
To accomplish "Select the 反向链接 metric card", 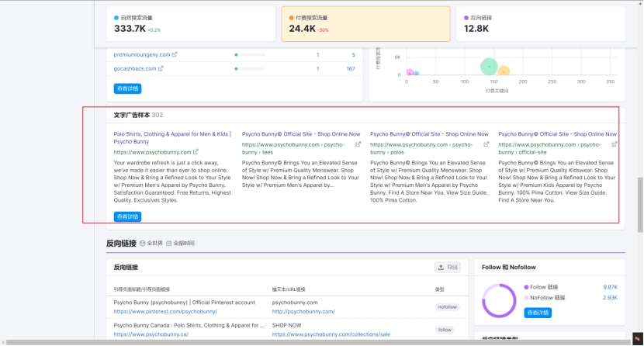I will click(x=539, y=23).
